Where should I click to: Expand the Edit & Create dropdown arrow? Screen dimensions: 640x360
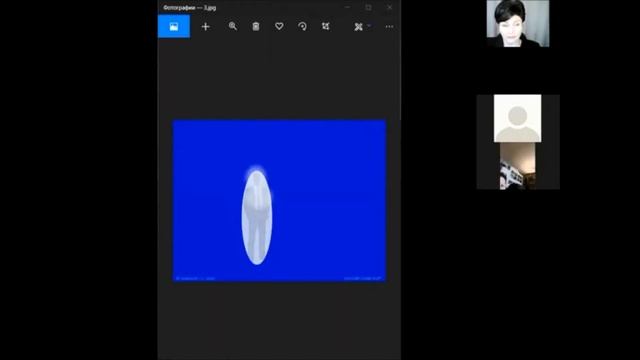pos(369,26)
